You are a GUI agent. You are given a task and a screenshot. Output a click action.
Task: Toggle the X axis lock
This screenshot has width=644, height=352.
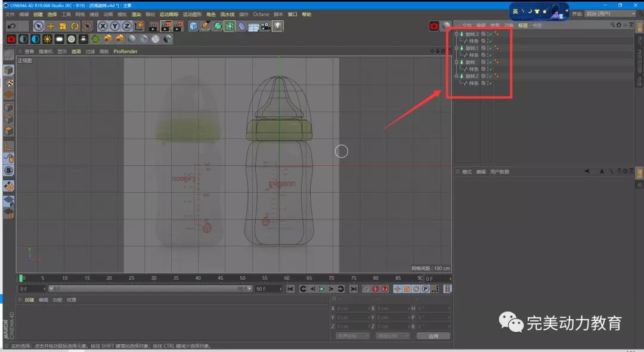tap(103, 26)
